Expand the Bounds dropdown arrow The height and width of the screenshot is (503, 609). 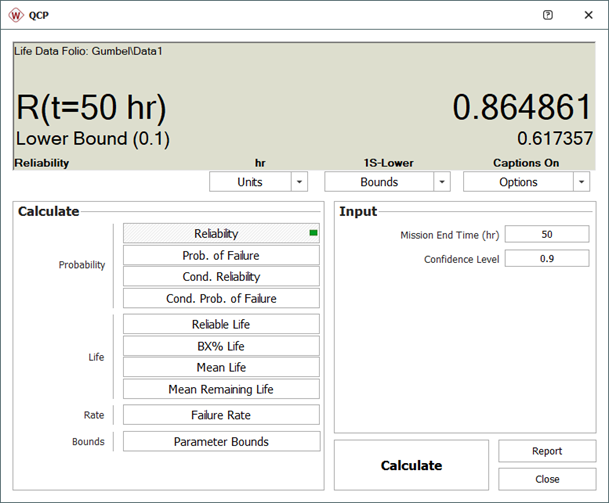(x=442, y=182)
